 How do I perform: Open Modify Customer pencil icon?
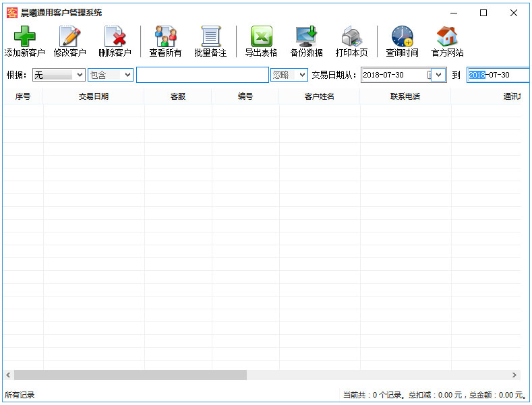tap(69, 41)
